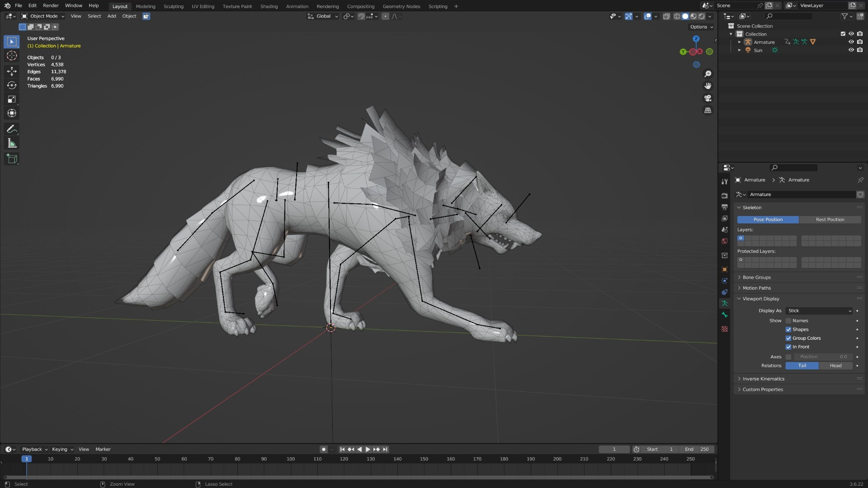
Task: Open the Tool properties tab
Action: click(725, 181)
